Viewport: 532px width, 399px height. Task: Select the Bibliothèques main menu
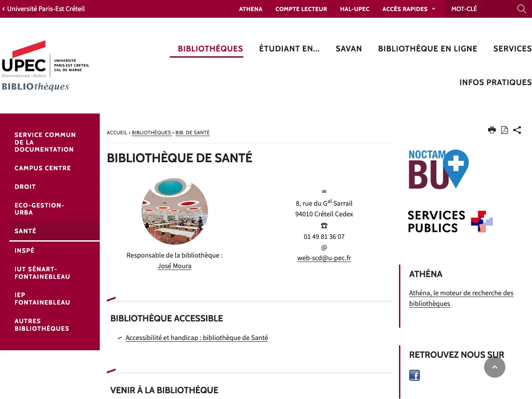pos(210,49)
